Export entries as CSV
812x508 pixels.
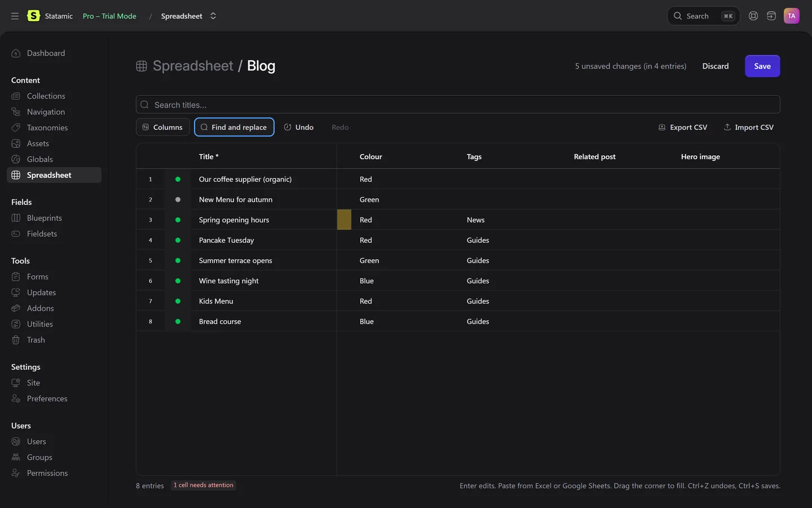pos(683,127)
